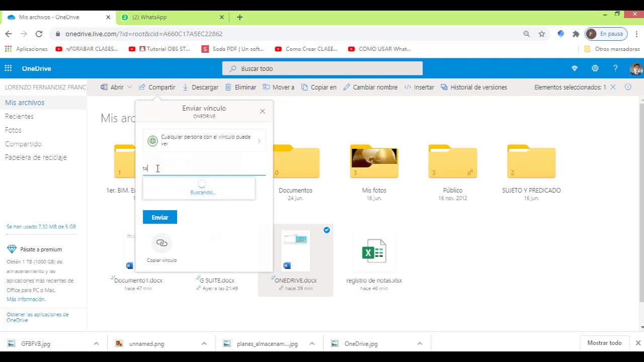This screenshot has width=644, height=362.
Task: Open Historial de versiones
Action: tap(474, 87)
